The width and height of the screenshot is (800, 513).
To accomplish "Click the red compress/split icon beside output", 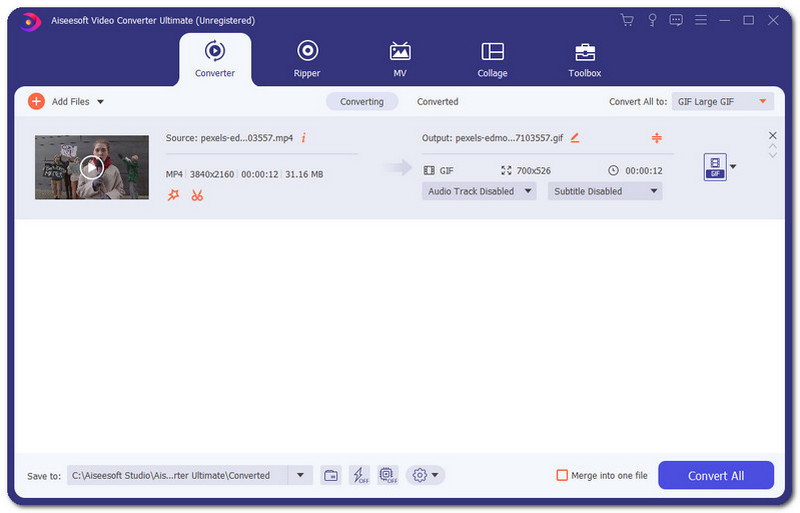I will (656, 138).
